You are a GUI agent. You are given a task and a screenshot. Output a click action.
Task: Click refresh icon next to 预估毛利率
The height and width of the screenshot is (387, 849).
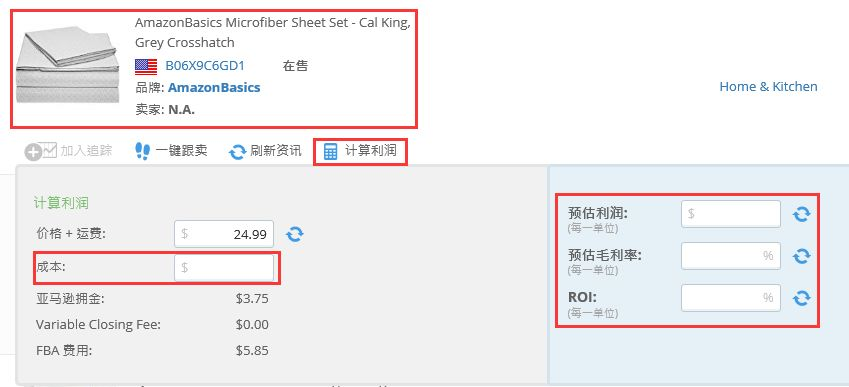pos(801,256)
